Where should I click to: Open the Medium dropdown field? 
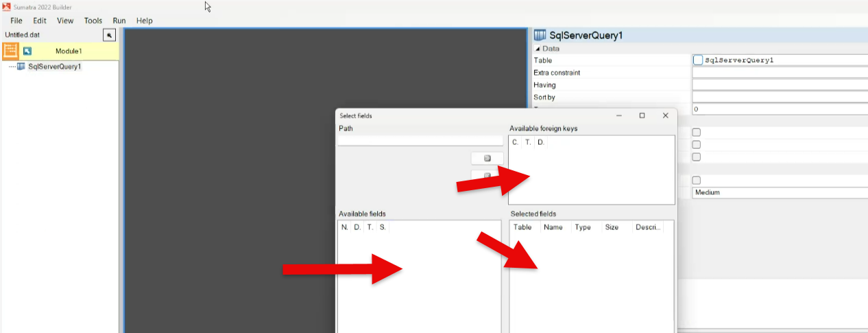coord(780,193)
